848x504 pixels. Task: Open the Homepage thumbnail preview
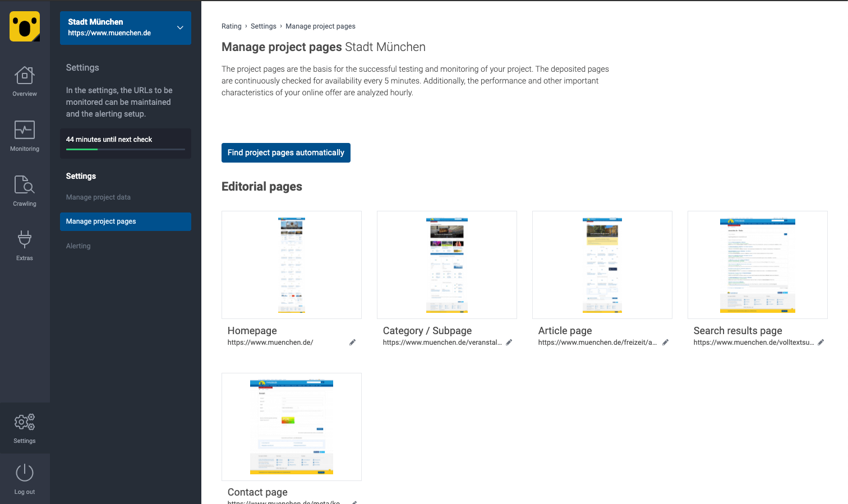tap(292, 265)
